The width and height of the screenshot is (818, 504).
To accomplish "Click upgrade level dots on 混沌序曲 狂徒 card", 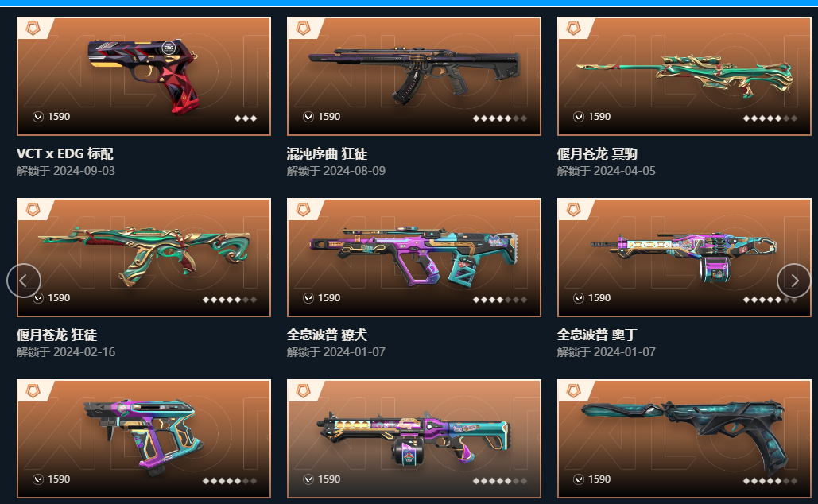I will [500, 118].
